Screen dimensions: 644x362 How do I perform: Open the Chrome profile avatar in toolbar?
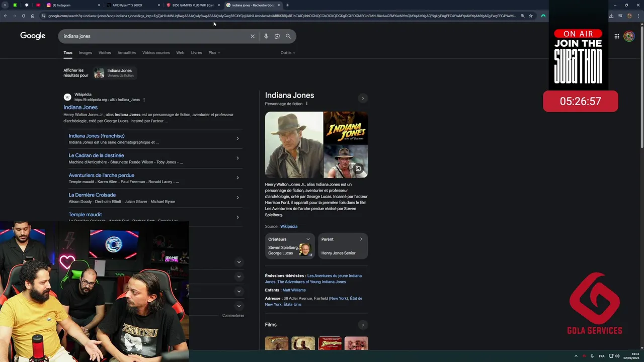pyautogui.click(x=629, y=16)
